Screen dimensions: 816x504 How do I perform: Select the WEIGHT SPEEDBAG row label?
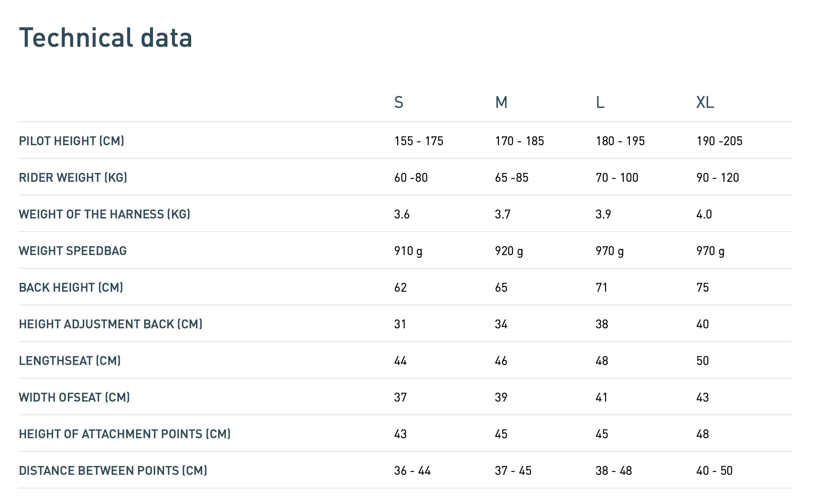[73, 251]
